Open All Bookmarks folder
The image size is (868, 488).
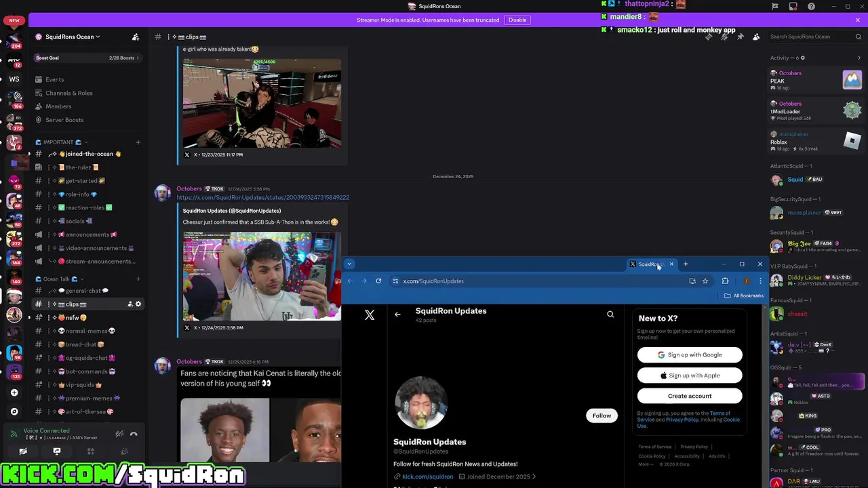coord(744,296)
